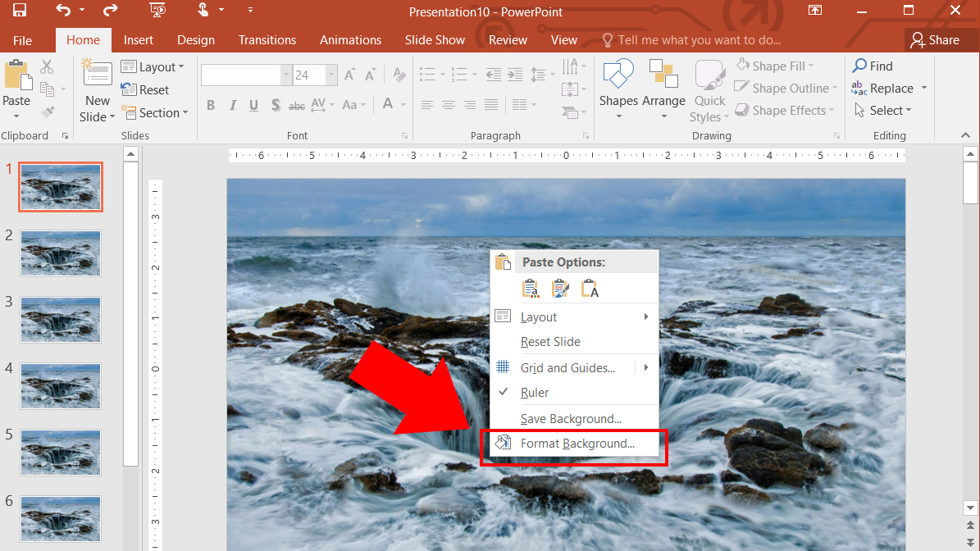Click the Undo arrow icon

point(63,10)
